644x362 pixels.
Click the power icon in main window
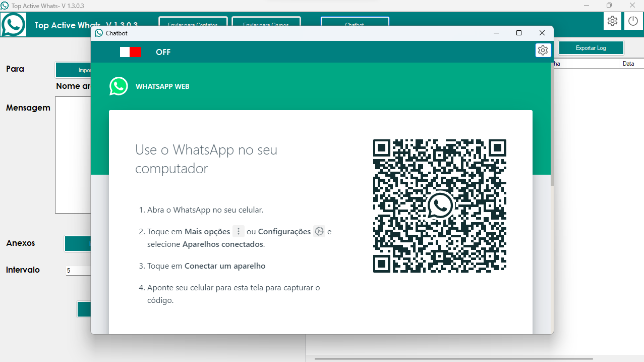pyautogui.click(x=633, y=21)
